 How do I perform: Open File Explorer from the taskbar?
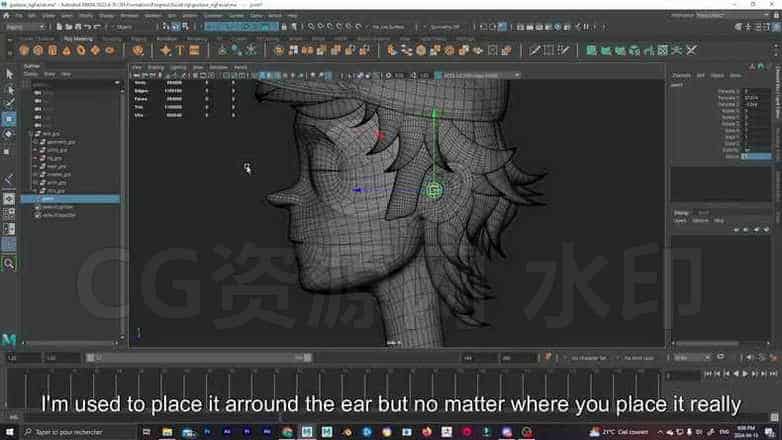[x=167, y=432]
